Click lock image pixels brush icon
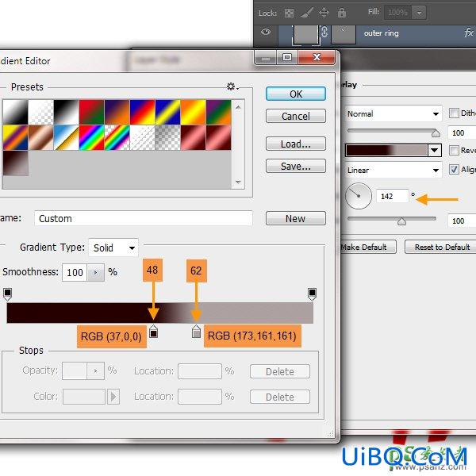Image resolution: width=476 pixels, height=476 pixels. coord(306,13)
